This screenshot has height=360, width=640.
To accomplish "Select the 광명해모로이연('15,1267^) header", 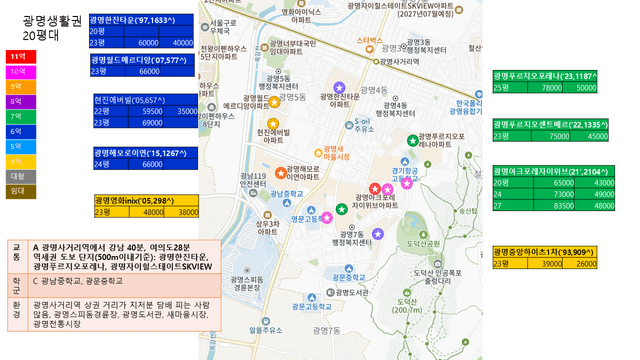I will click(146, 153).
